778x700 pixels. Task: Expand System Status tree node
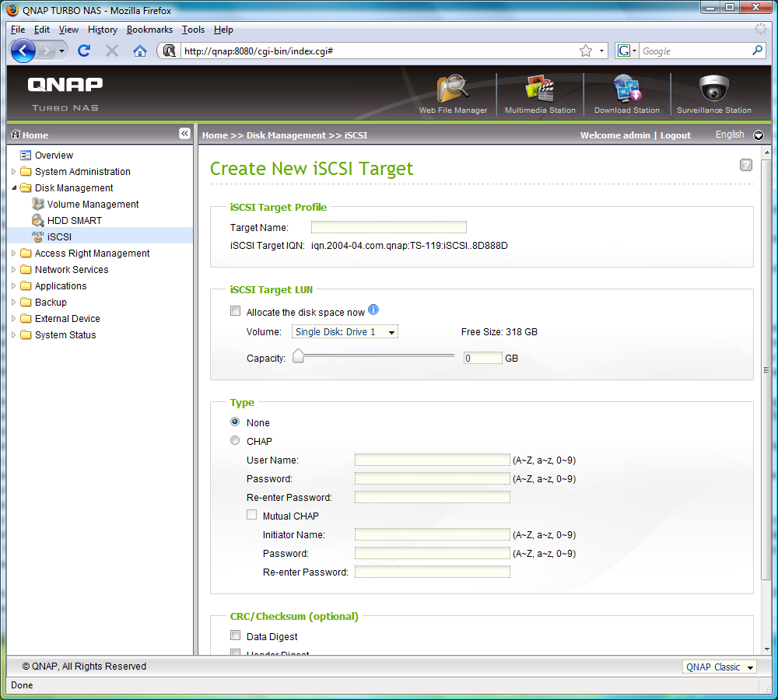[14, 335]
